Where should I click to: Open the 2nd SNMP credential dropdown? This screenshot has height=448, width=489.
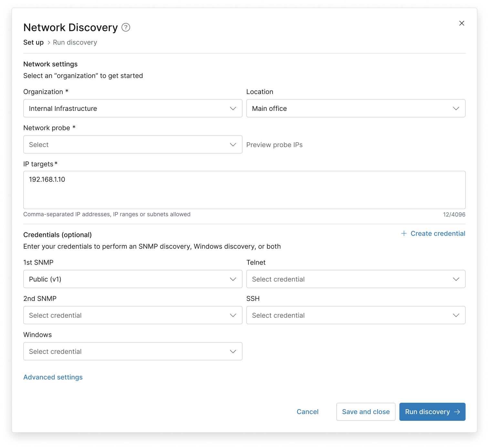pyautogui.click(x=133, y=315)
